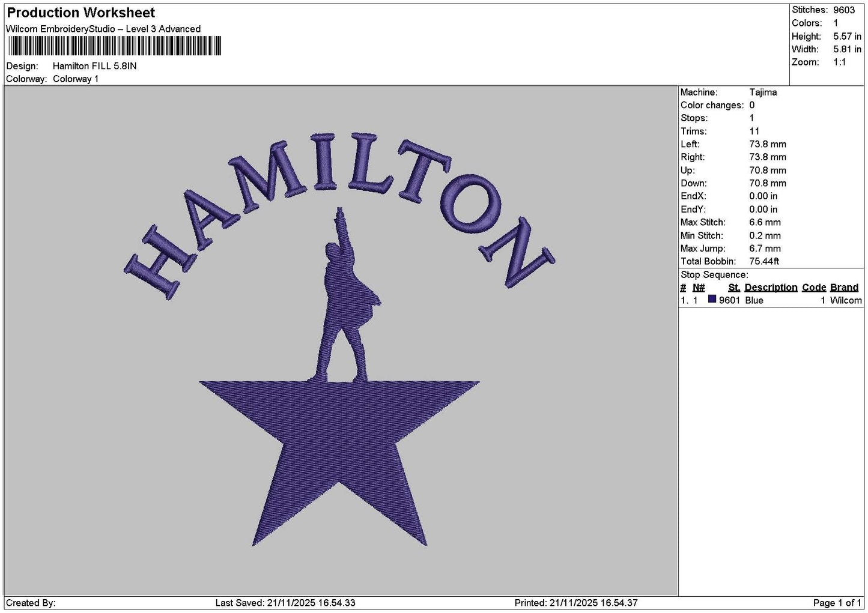Click the Max Stitch value 6.6 mm

(x=765, y=222)
